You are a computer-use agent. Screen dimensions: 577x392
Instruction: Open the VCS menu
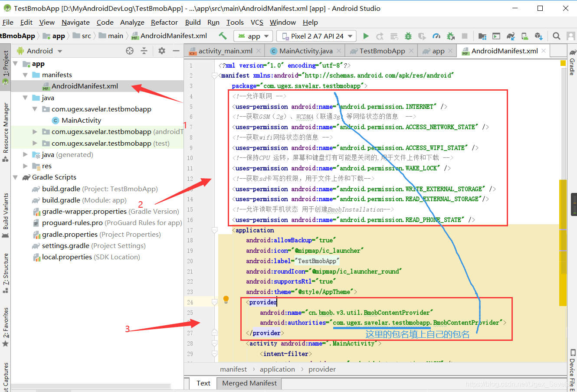click(x=257, y=23)
